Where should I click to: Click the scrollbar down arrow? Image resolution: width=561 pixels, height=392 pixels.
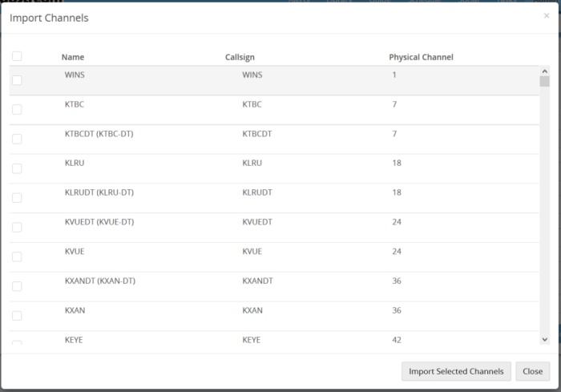coord(544,339)
